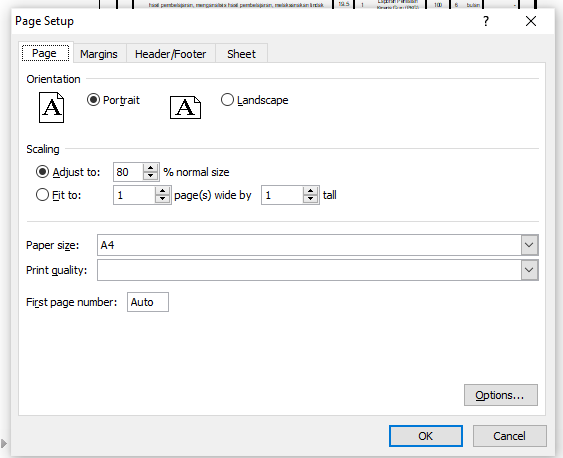Switch to the Sheet tab

(241, 54)
